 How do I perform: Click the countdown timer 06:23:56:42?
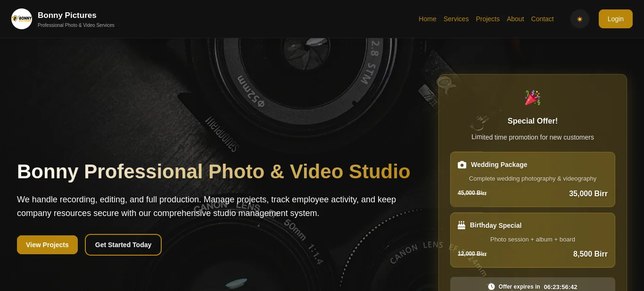coord(560,287)
